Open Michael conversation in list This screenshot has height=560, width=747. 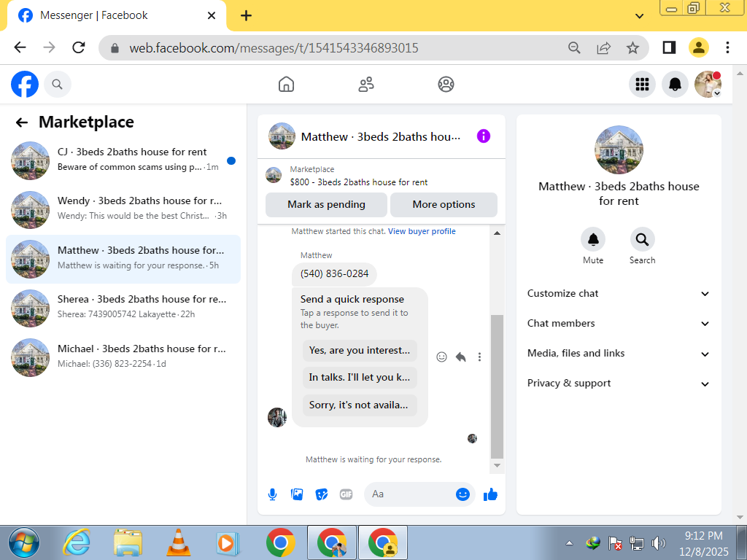click(123, 357)
